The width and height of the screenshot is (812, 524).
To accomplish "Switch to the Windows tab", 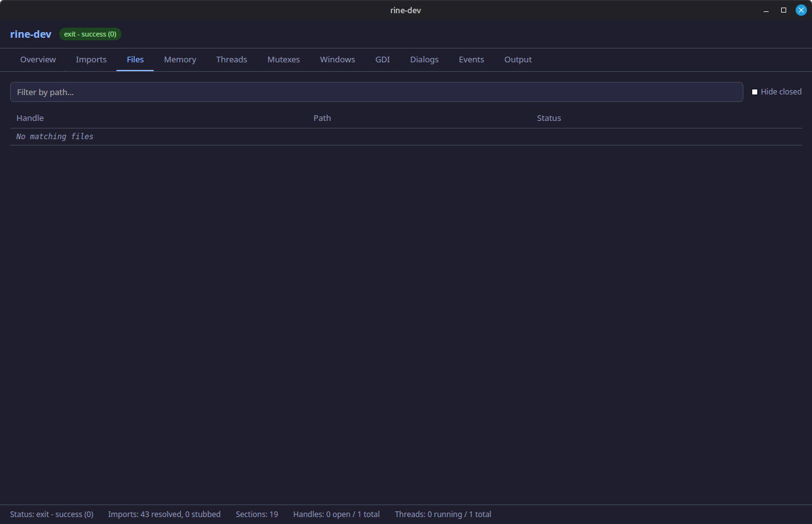I will 337,59.
